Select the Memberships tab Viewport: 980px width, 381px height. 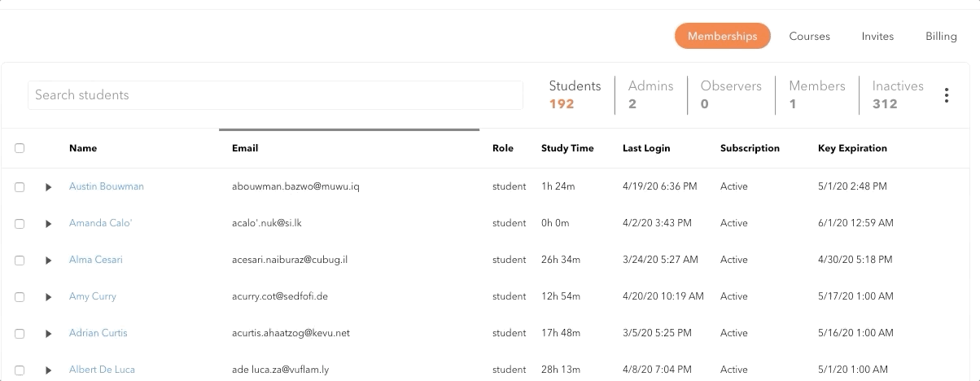[x=722, y=36]
